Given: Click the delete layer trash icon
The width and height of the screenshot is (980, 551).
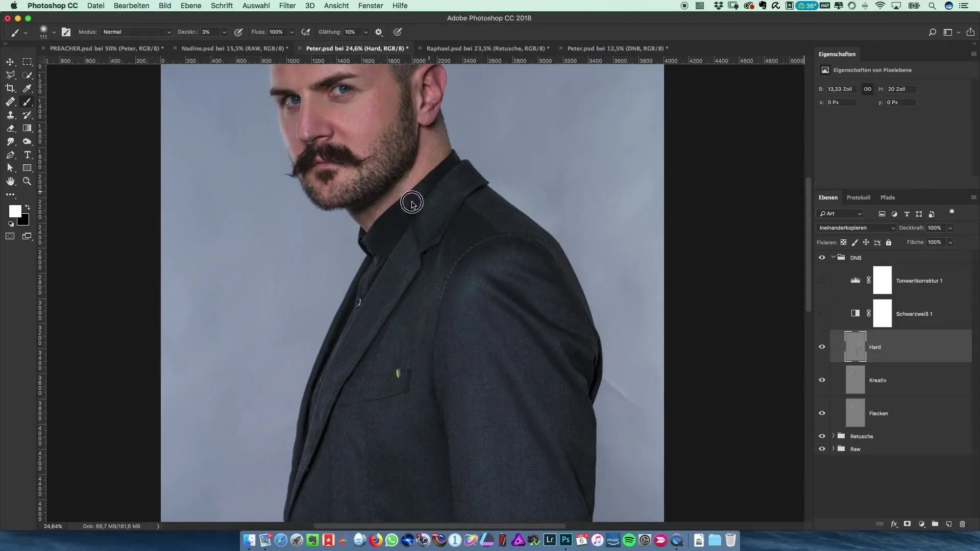Looking at the screenshot, I should (x=962, y=524).
